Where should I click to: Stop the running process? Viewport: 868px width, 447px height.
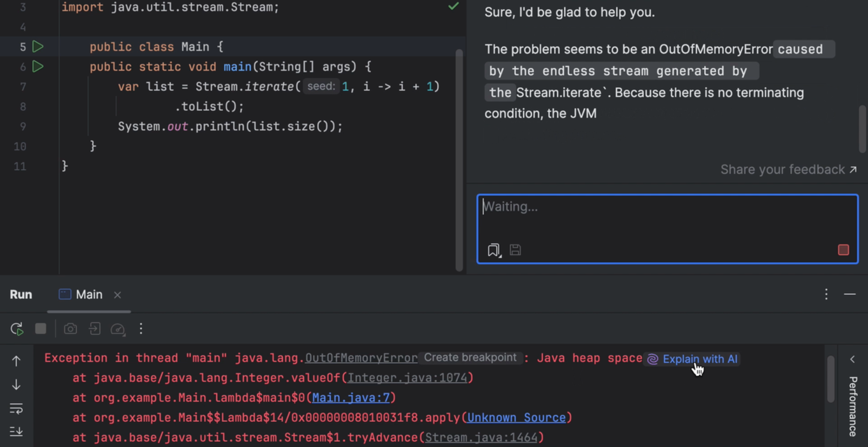coord(40,329)
